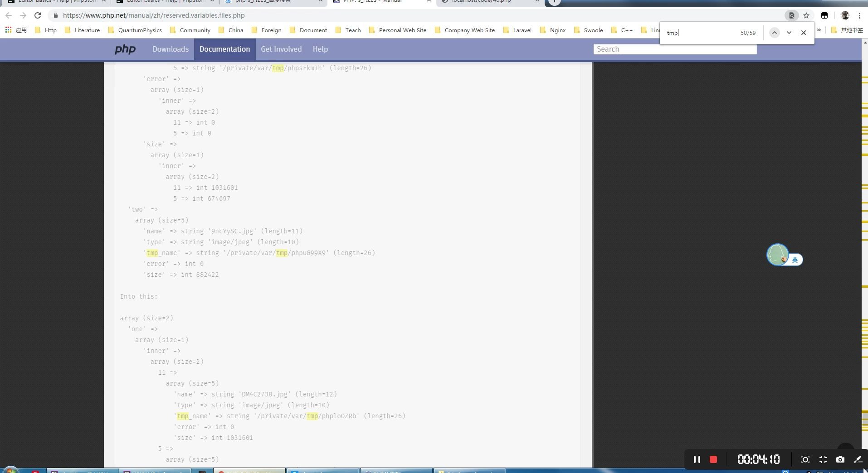Click text '9ncYySC.jpg' in the listing

[232, 231]
